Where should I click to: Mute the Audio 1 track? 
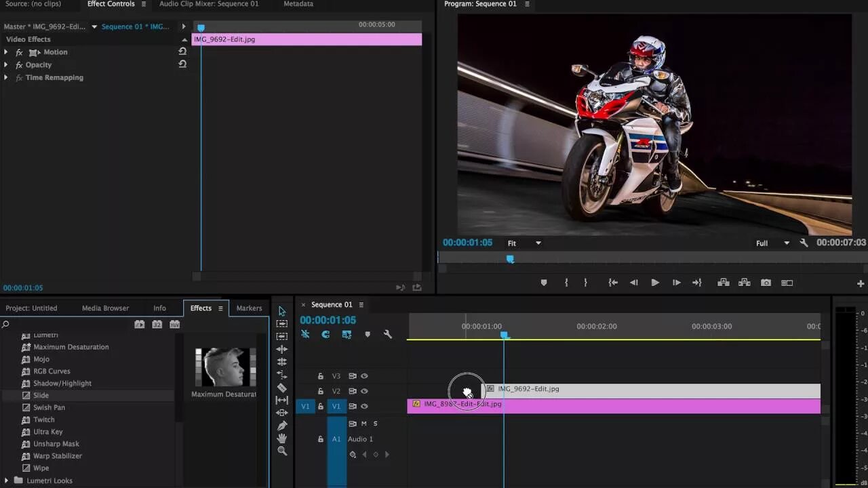click(363, 424)
